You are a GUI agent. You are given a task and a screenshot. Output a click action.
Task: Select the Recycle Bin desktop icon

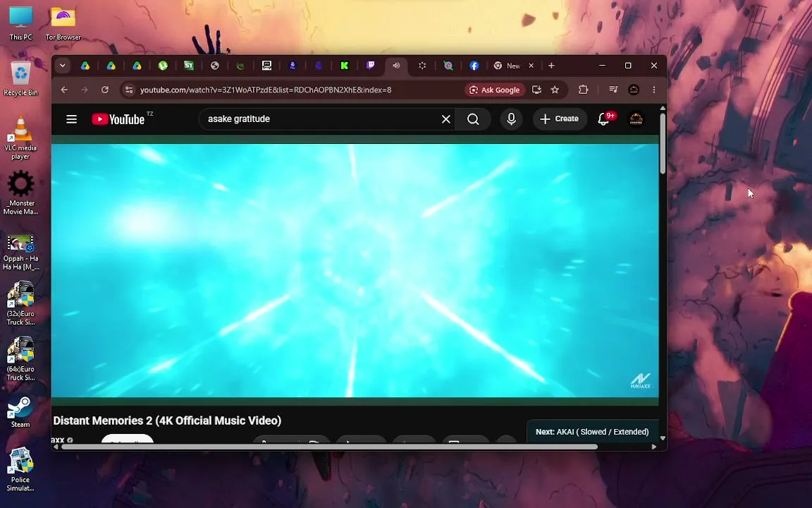(x=20, y=79)
